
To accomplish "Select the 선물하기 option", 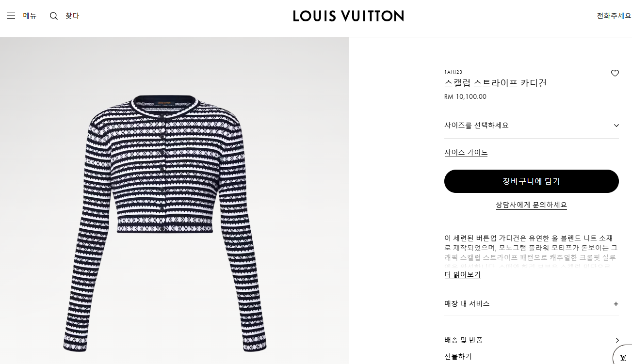I will click(x=458, y=356).
